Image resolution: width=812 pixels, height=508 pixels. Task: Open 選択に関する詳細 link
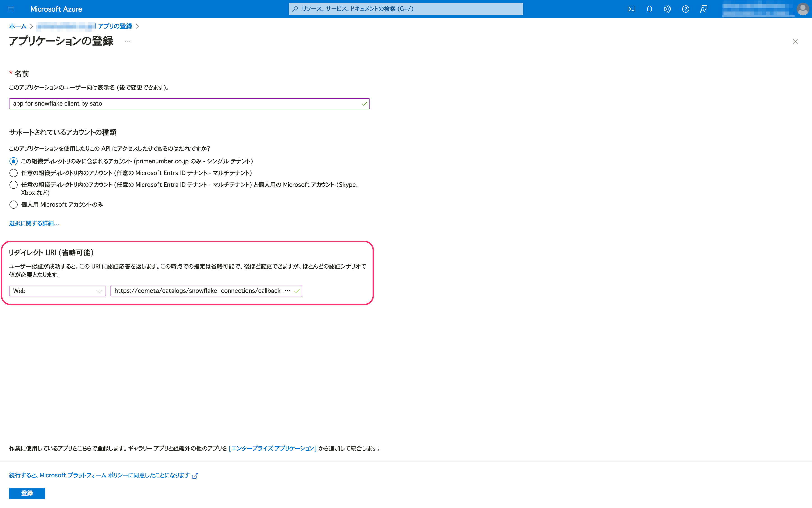(x=34, y=223)
